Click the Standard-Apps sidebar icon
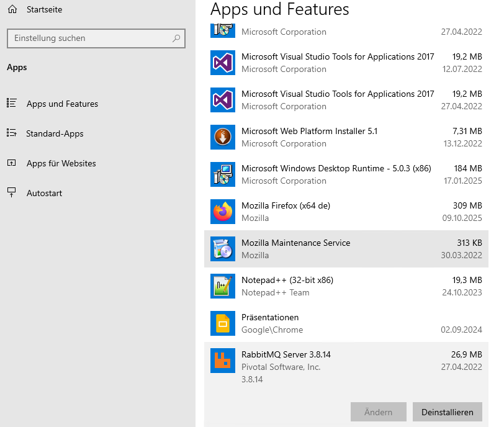This screenshot has width=504, height=427. tap(12, 133)
